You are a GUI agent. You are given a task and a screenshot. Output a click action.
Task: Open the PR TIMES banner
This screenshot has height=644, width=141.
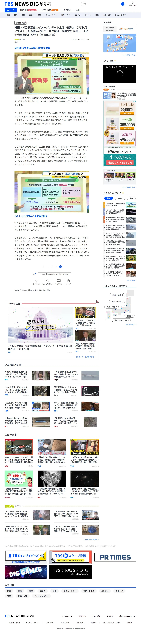[x=115, y=557]
